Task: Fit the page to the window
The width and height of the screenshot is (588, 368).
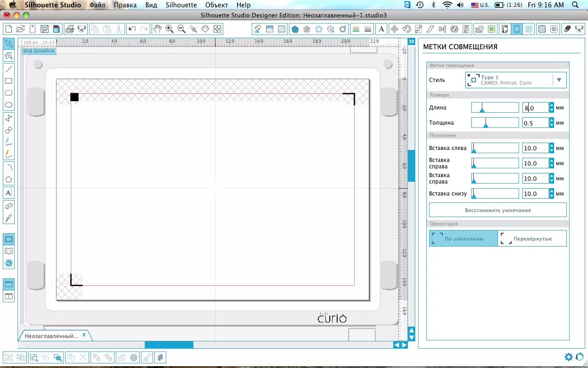Action: click(217, 29)
